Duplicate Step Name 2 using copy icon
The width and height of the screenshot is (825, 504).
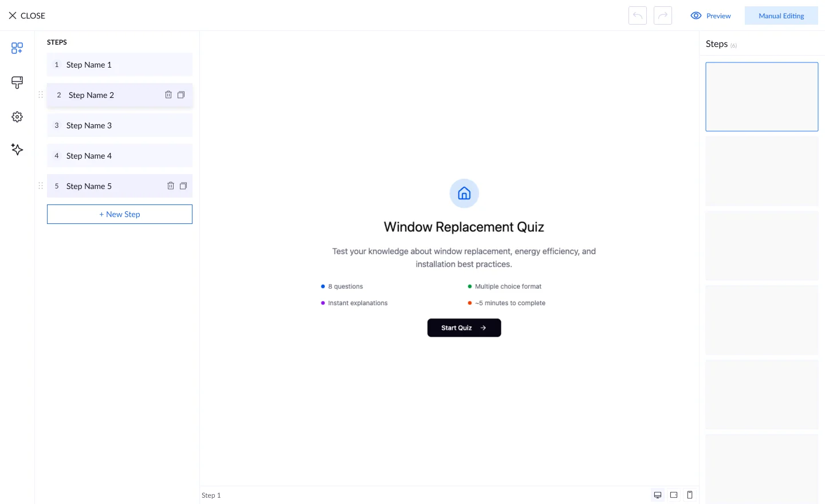click(x=181, y=94)
